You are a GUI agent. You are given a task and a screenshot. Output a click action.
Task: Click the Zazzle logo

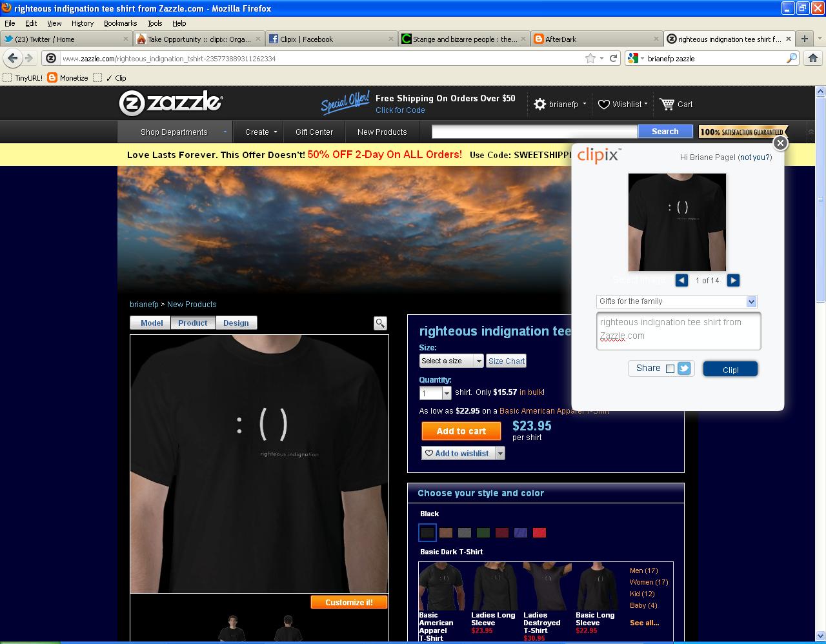pos(171,103)
